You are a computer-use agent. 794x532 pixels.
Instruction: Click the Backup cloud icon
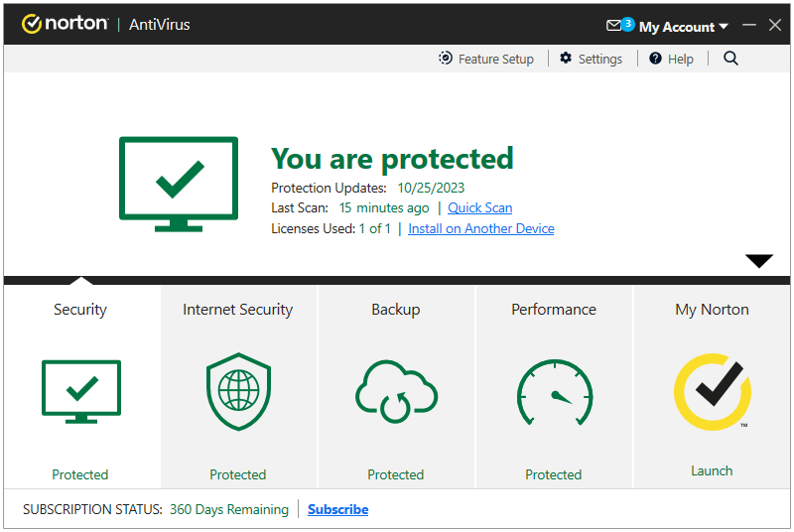click(396, 391)
